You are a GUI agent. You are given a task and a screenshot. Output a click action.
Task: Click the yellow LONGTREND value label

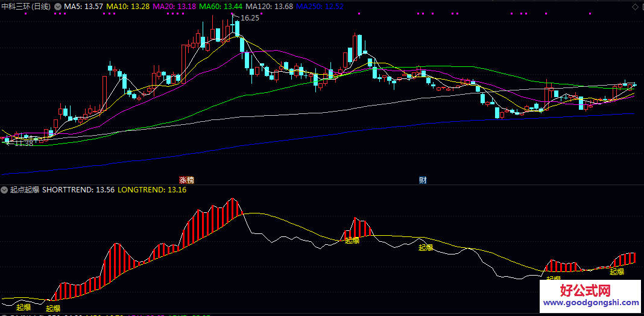point(152,190)
